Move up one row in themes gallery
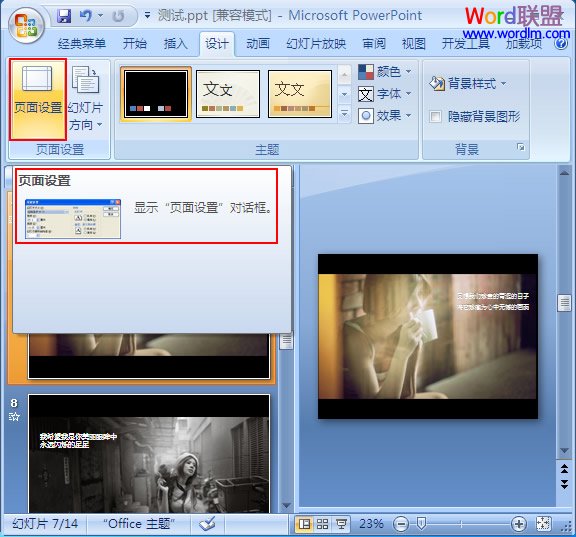This screenshot has height=537, width=576. (x=344, y=75)
